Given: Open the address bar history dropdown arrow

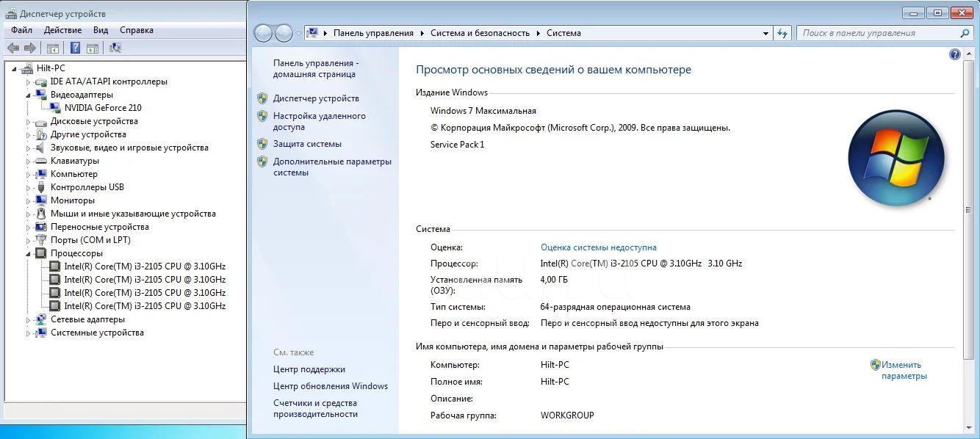Looking at the screenshot, I should pyautogui.click(x=765, y=33).
